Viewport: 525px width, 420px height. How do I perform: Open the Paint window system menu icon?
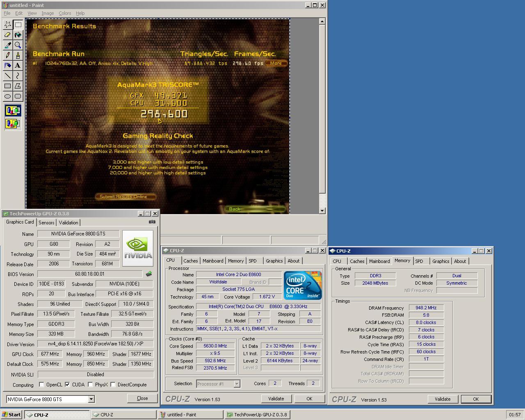pos(5,5)
